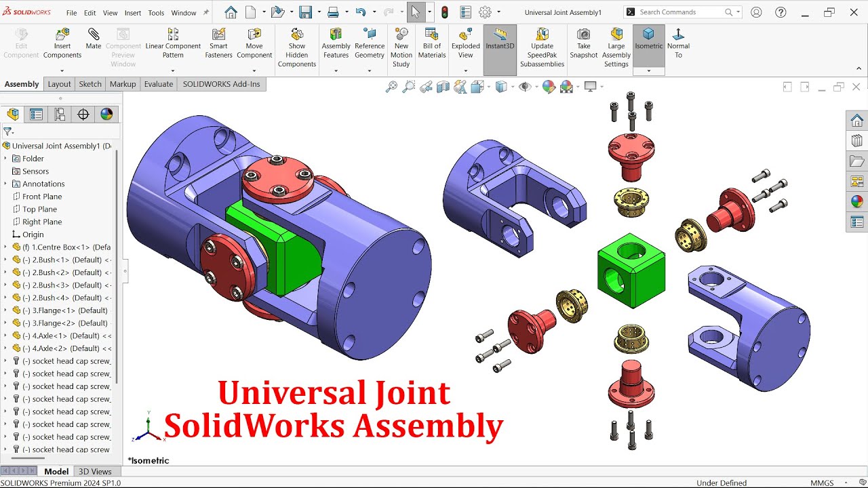Open Smart Fasteners tool

pyautogui.click(x=218, y=44)
